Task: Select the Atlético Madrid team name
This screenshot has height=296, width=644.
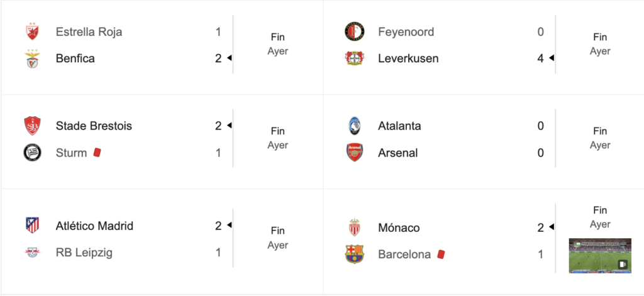Action: pos(94,226)
